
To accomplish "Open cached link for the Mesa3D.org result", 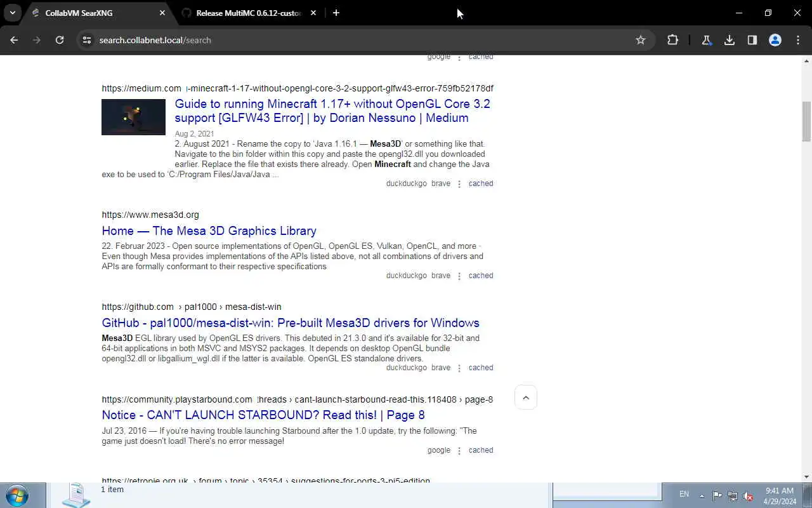I will point(481,276).
